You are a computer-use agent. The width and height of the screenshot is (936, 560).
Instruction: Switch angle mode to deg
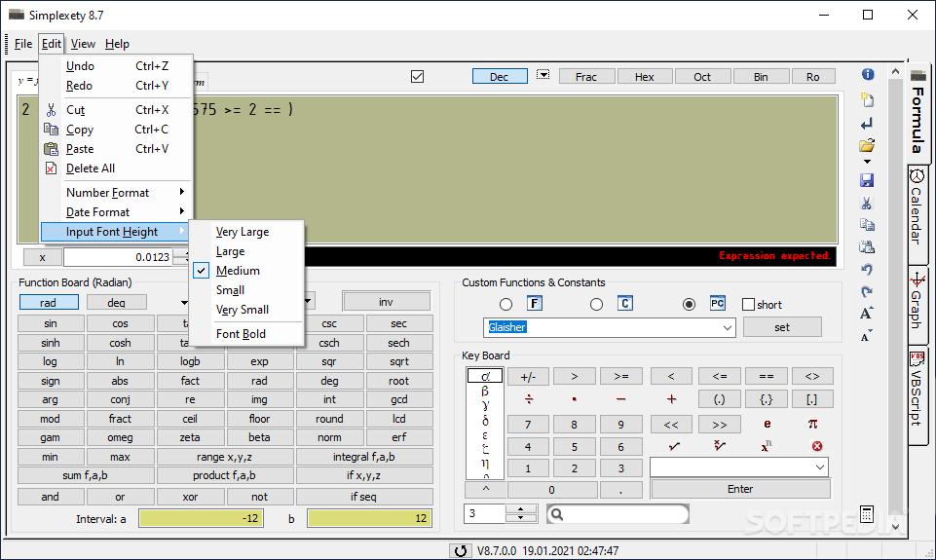click(x=117, y=303)
